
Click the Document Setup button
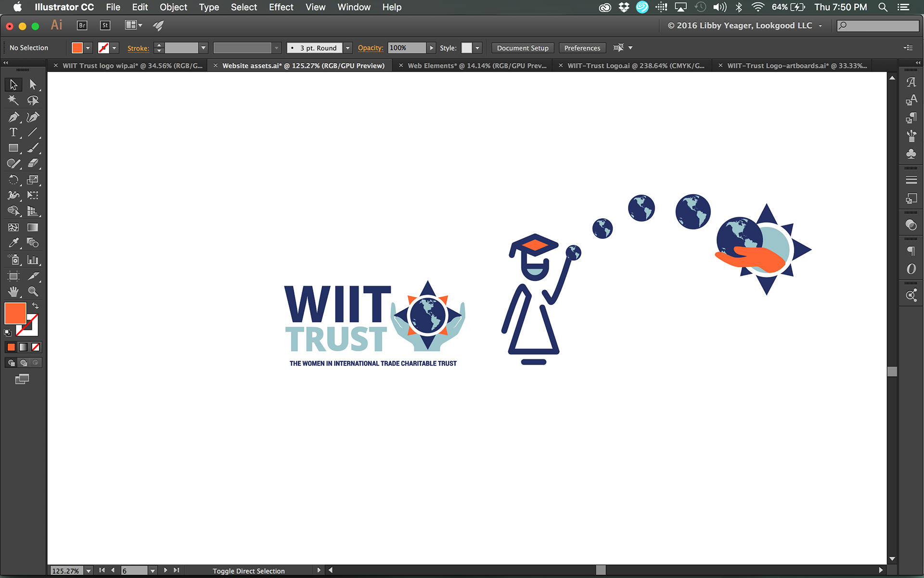pyautogui.click(x=523, y=48)
